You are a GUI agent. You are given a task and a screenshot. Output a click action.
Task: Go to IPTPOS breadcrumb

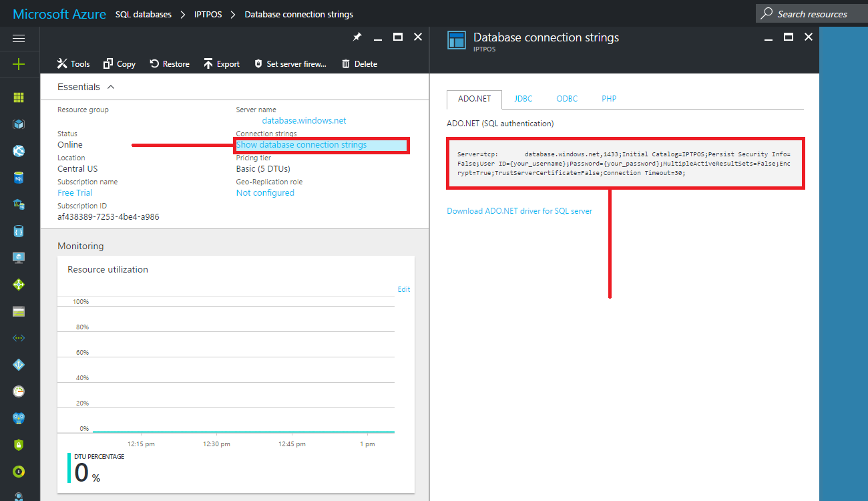(x=208, y=14)
